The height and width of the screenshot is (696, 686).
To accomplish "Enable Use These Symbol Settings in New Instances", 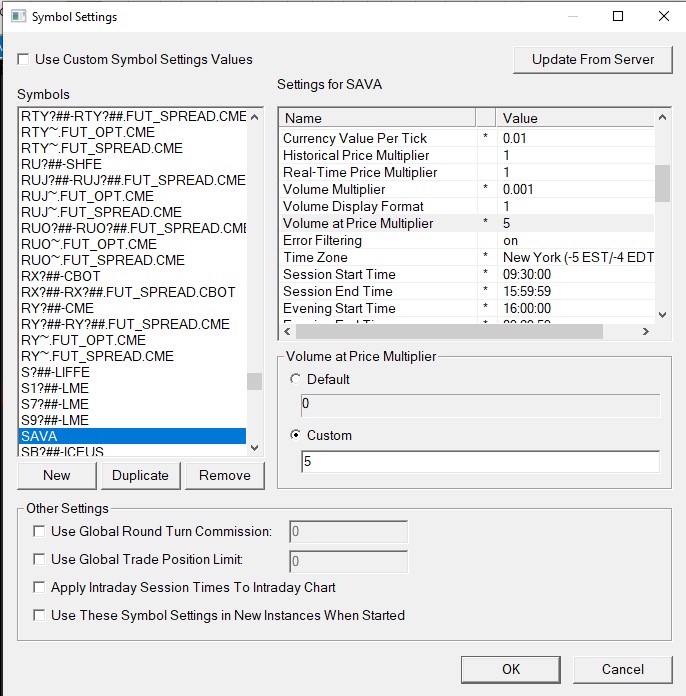I will pos(39,615).
